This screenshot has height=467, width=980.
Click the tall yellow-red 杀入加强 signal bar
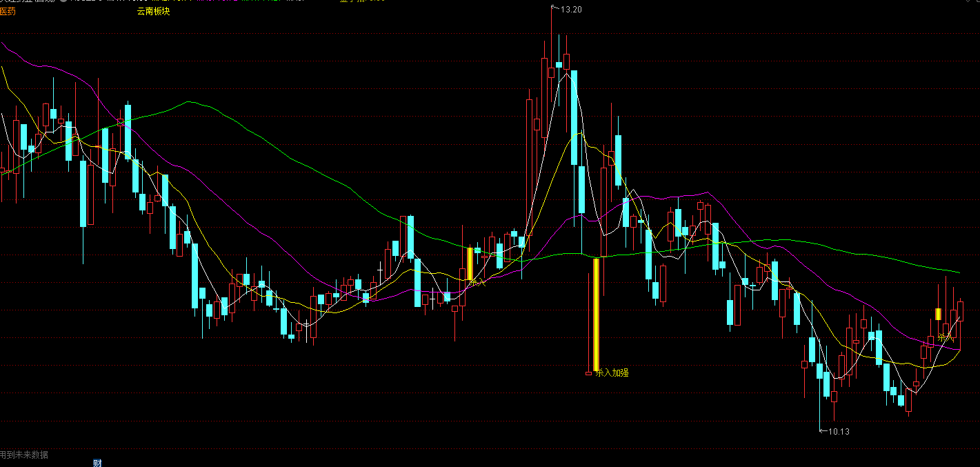point(597,314)
